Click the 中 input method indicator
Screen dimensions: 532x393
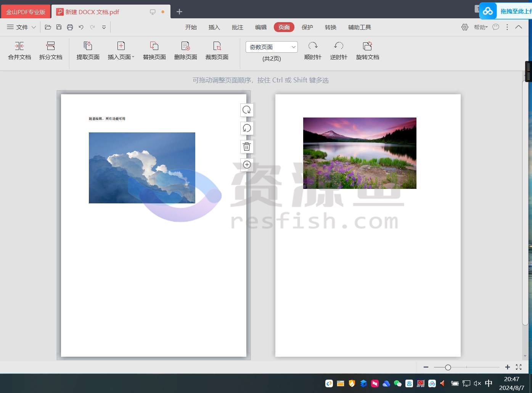(489, 383)
